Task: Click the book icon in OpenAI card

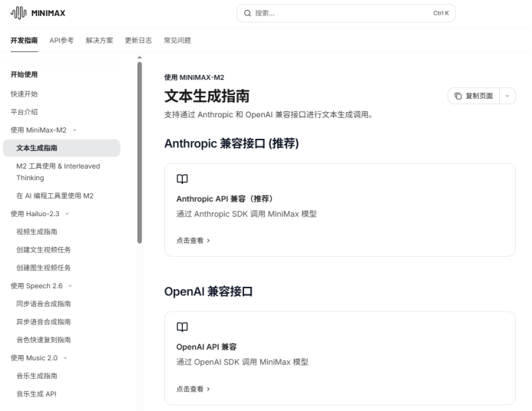Action: tap(182, 327)
